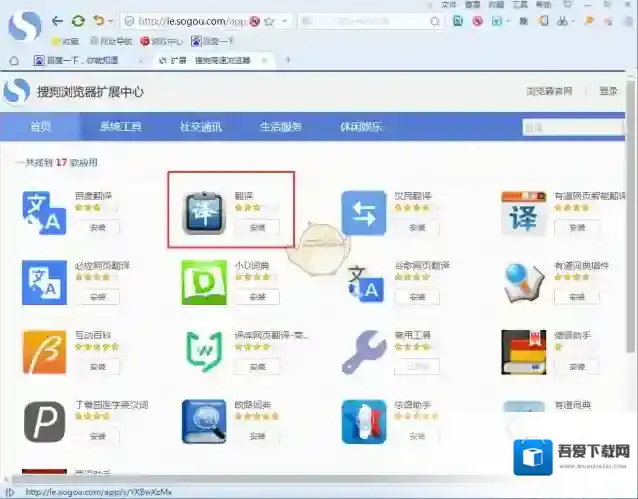Screen dimensions: 638x499
Task: Open the home icon left of the tabs
Action: pyautogui.click(x=14, y=61)
